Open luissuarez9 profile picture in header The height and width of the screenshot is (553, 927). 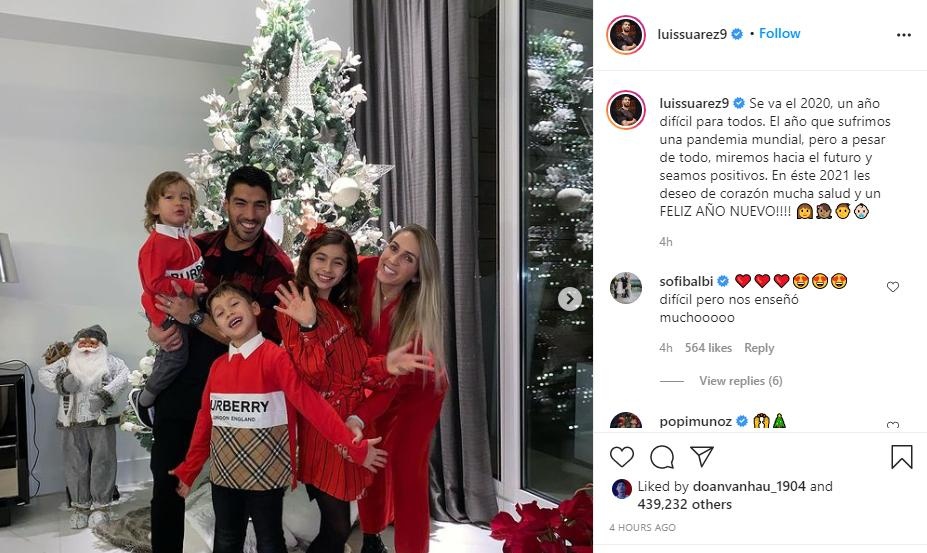tap(625, 35)
